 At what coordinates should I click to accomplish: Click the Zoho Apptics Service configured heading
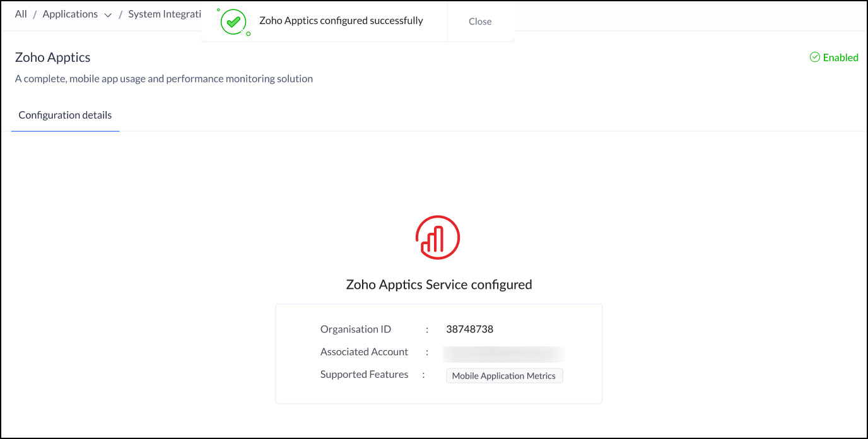tap(439, 284)
